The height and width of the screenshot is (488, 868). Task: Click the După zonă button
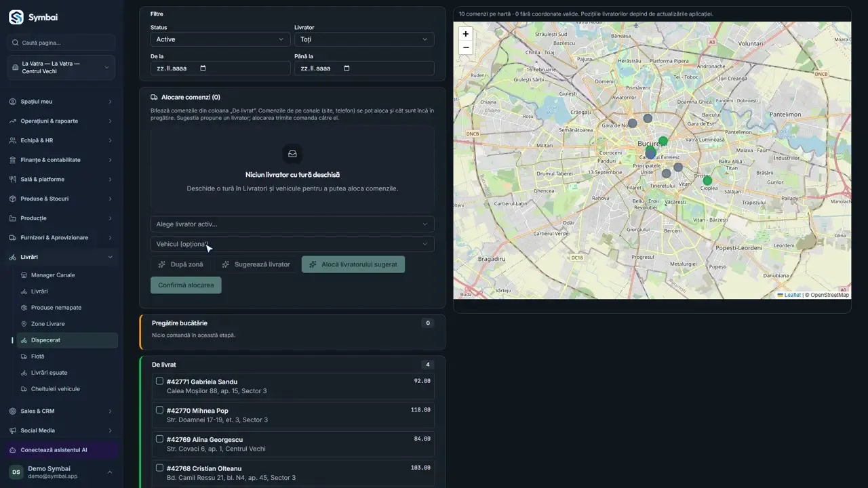[x=180, y=264]
